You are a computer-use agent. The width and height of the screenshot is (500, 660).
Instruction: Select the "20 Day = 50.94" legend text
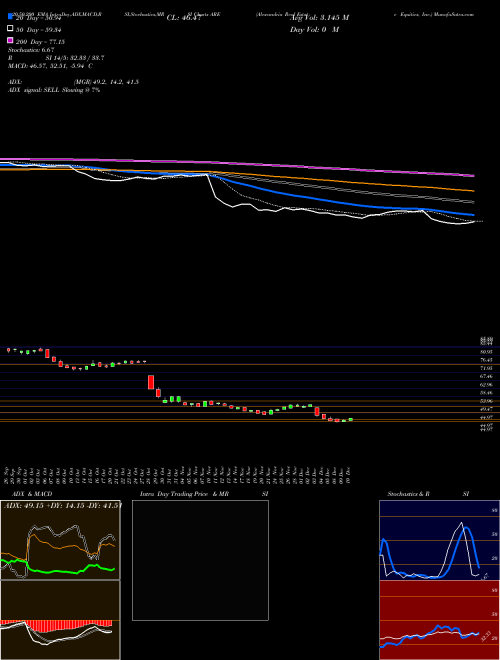[x=37, y=18]
